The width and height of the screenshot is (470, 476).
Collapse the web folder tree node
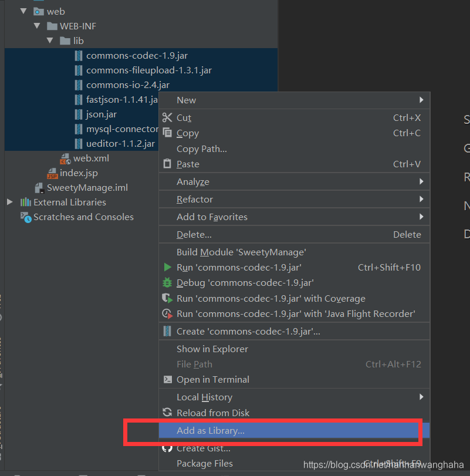23,11
